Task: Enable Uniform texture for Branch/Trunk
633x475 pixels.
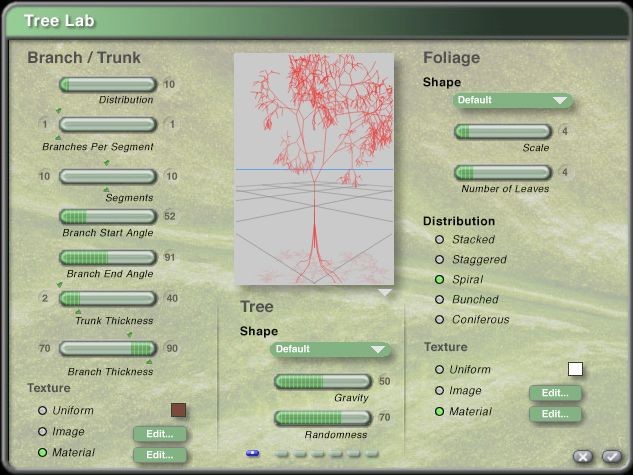Action: tap(42, 411)
